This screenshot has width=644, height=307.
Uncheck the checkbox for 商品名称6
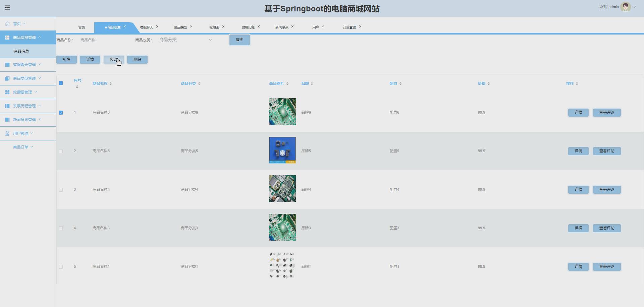tap(61, 113)
